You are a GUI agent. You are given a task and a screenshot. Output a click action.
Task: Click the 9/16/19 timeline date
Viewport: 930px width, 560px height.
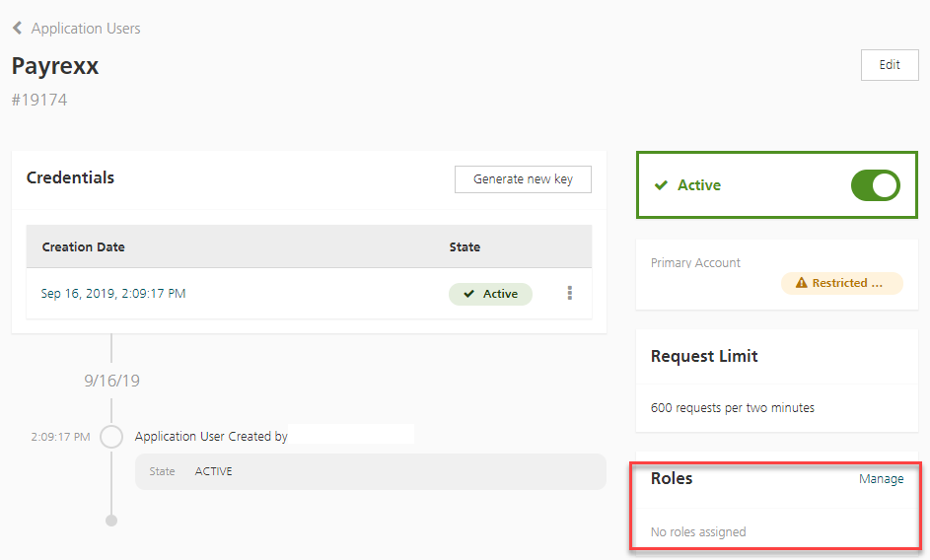(111, 381)
